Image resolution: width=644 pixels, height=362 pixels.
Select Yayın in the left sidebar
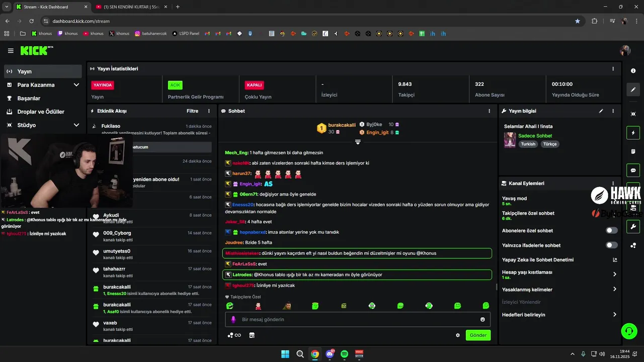(43, 71)
